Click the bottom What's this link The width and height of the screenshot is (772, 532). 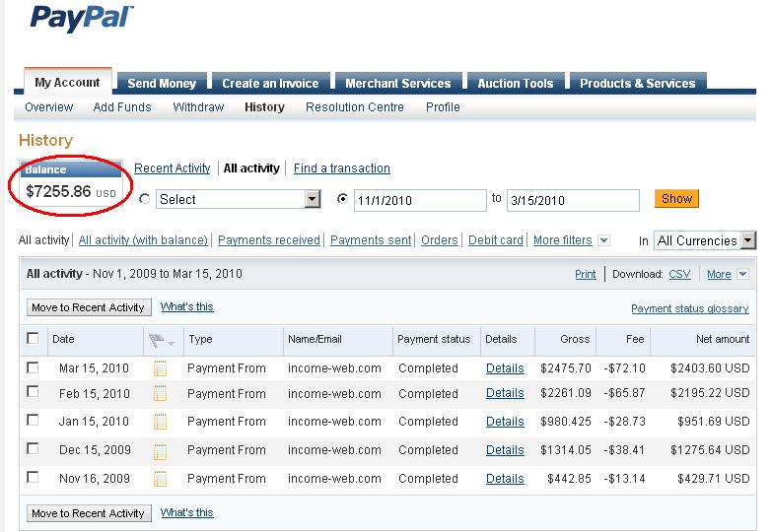click(186, 512)
